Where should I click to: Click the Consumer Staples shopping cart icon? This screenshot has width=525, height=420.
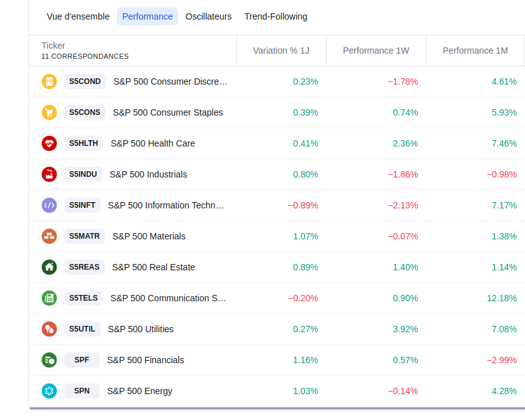click(49, 112)
